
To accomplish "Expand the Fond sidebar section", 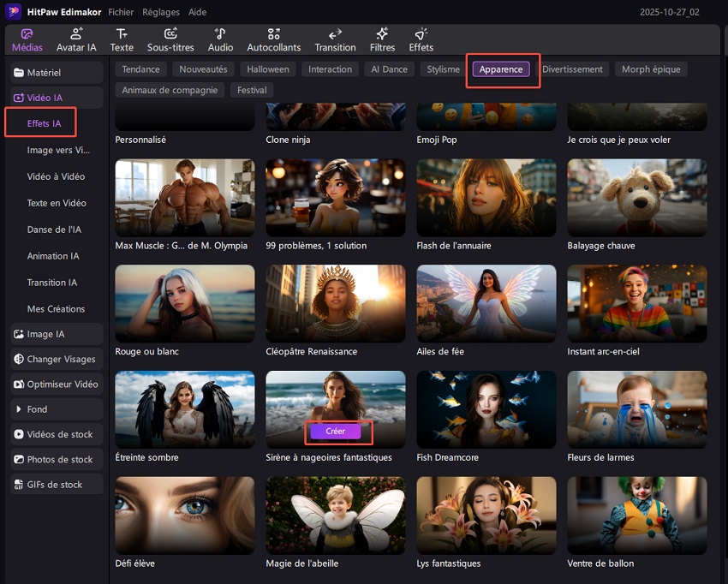I will coord(57,409).
